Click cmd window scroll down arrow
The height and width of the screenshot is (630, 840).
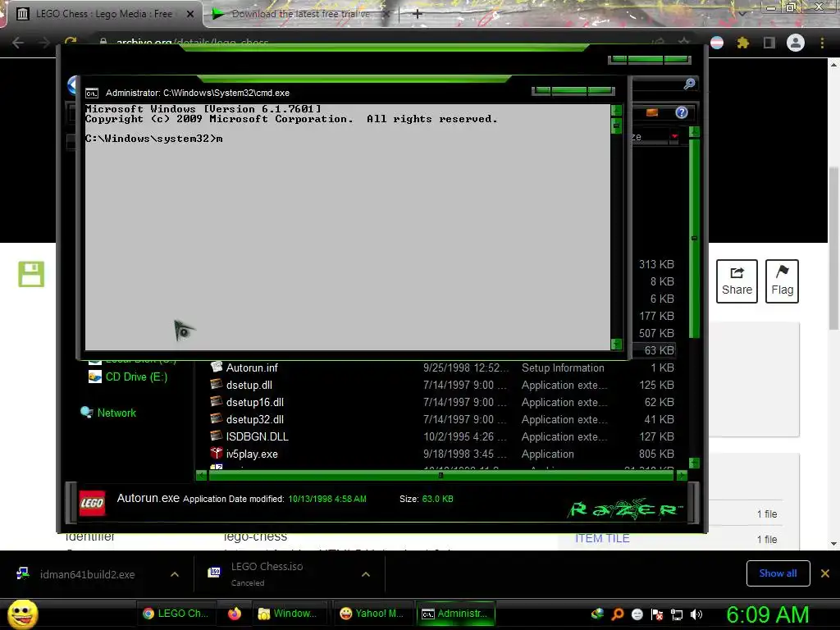pyautogui.click(x=617, y=344)
